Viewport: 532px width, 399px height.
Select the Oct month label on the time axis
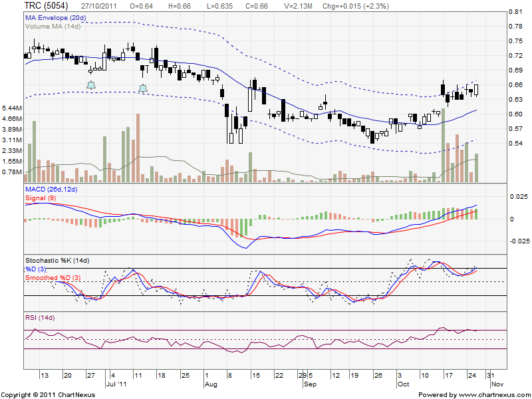click(x=402, y=384)
